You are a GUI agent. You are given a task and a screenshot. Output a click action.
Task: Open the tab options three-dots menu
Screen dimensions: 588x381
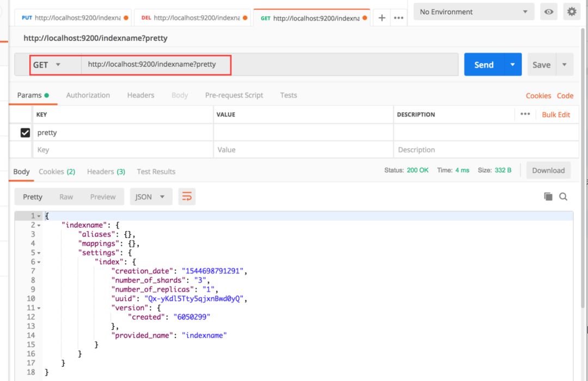pyautogui.click(x=399, y=17)
